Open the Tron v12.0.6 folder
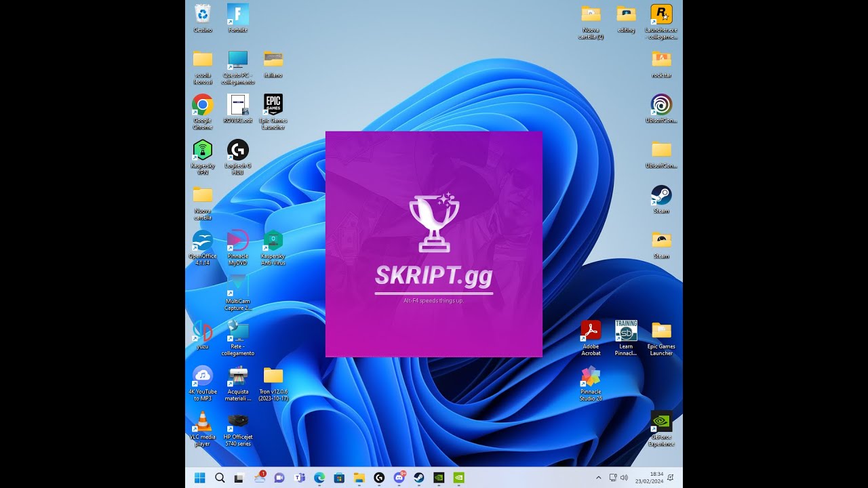 point(273,383)
